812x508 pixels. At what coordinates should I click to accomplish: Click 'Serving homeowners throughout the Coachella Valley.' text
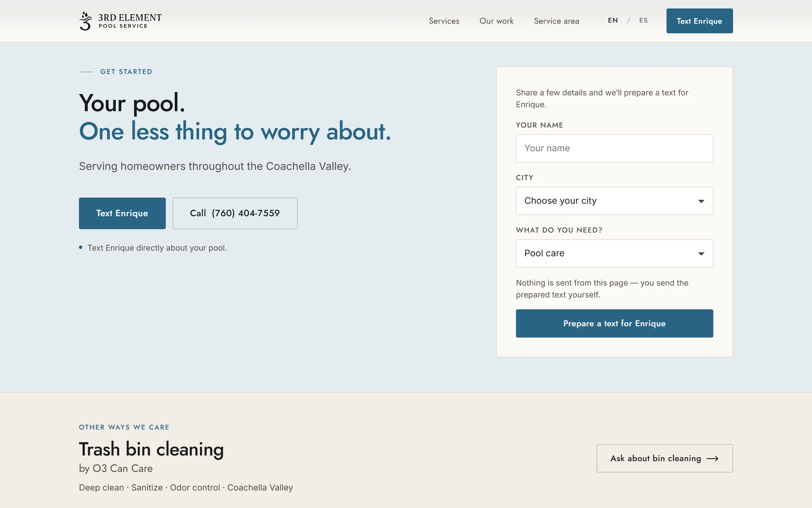tap(215, 166)
